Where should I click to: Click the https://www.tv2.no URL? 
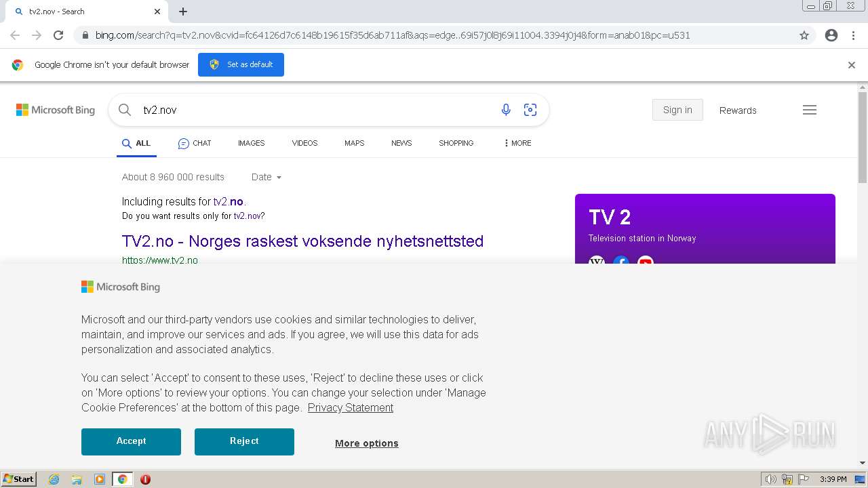point(160,260)
